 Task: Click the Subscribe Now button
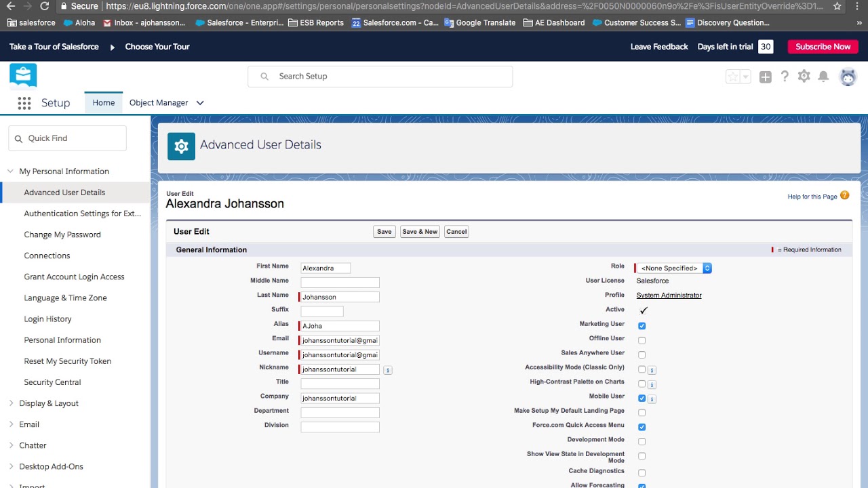[x=823, y=47]
